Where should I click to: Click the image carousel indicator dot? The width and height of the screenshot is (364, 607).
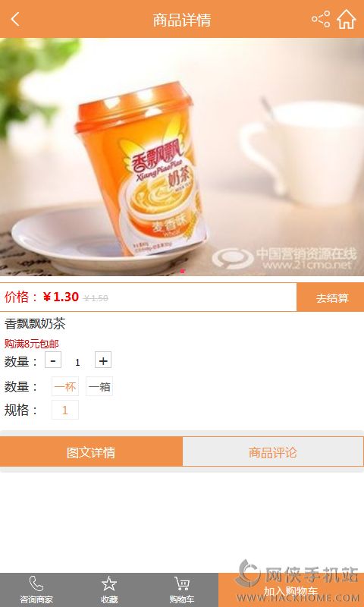(183, 272)
